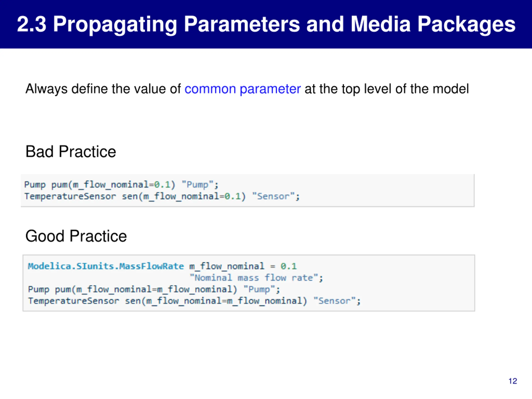Select the "Bad Practice" heading
The image size is (532, 399).
71,152
